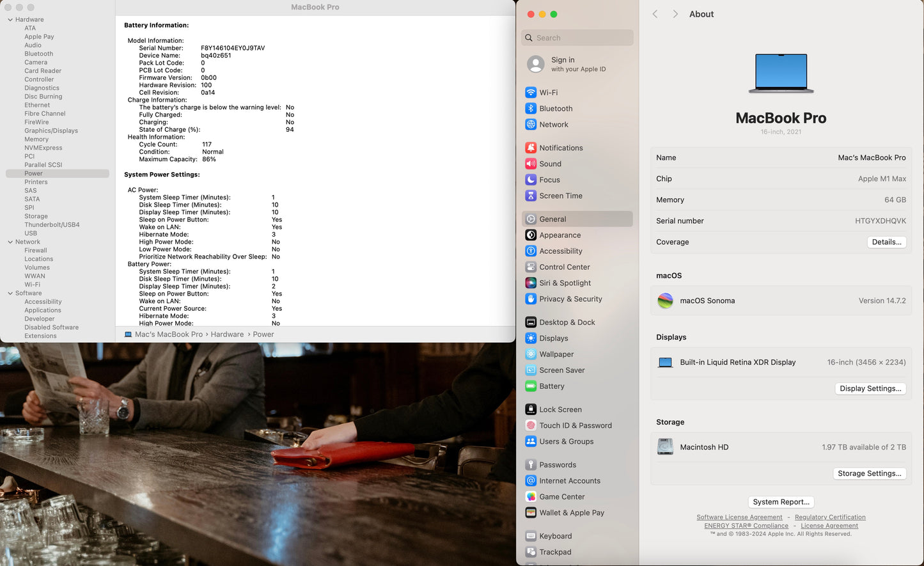Open the Software License Agreement link
Image resolution: width=924 pixels, height=566 pixels.
739,517
